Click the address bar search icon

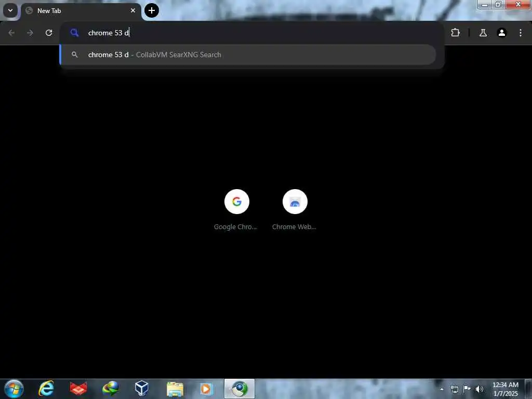(x=74, y=33)
